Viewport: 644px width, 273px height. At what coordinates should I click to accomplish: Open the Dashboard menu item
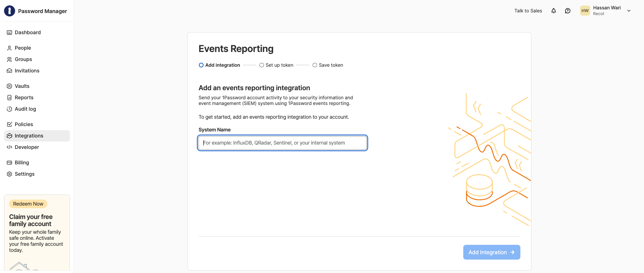(37, 33)
